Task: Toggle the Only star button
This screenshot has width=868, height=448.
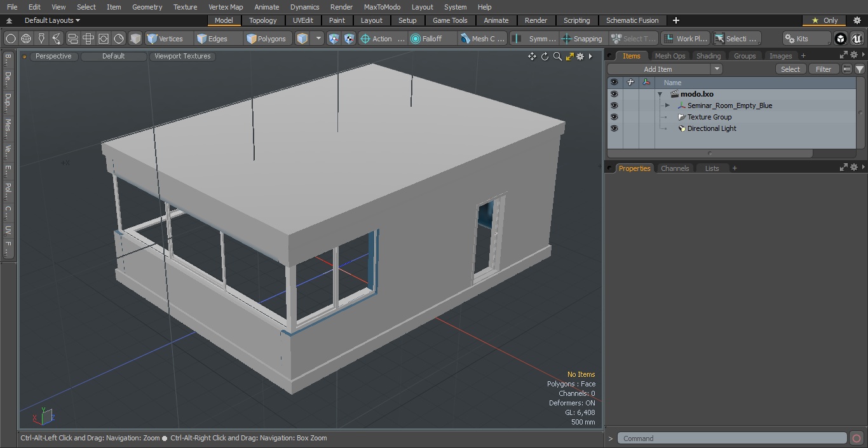Action: [824, 20]
